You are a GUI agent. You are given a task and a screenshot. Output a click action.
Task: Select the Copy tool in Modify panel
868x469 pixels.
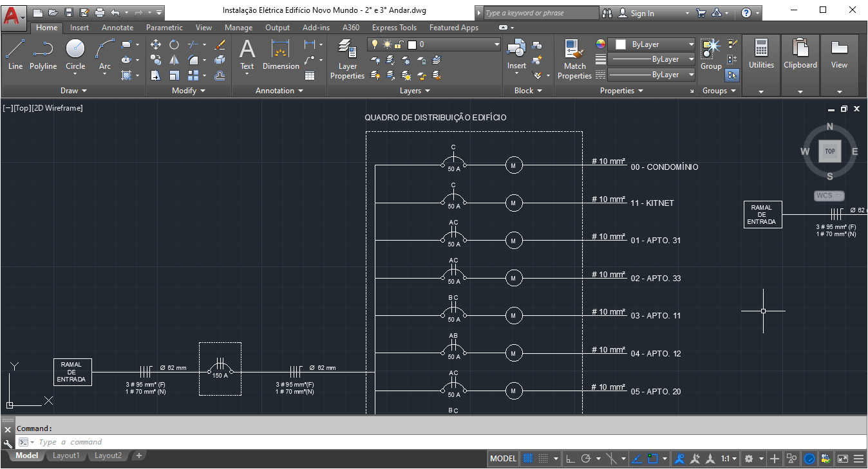[x=156, y=60]
